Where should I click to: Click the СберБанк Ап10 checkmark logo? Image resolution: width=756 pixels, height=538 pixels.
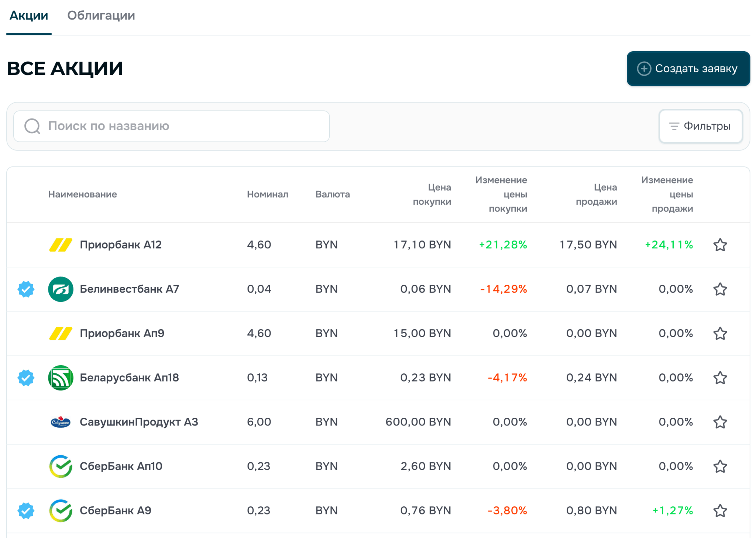(61, 466)
